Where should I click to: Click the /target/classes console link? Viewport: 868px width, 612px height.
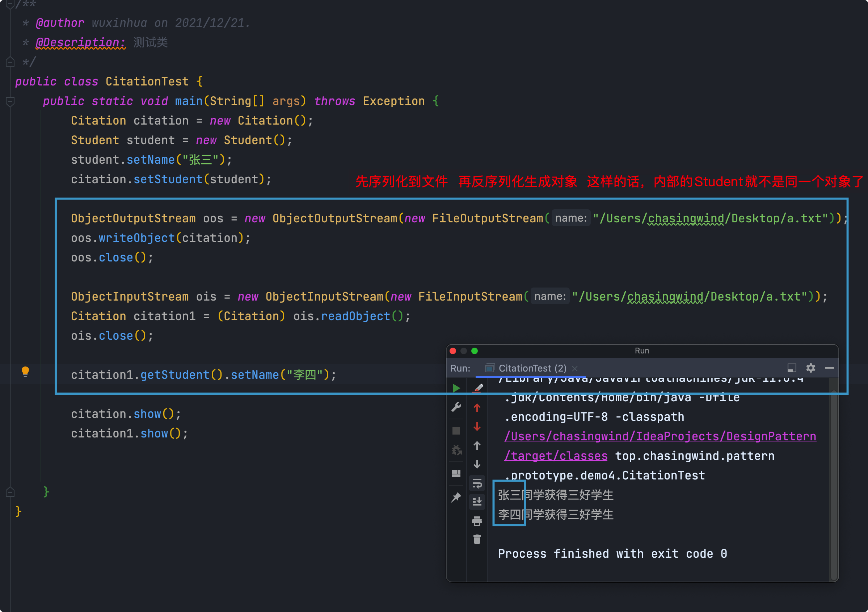point(556,456)
